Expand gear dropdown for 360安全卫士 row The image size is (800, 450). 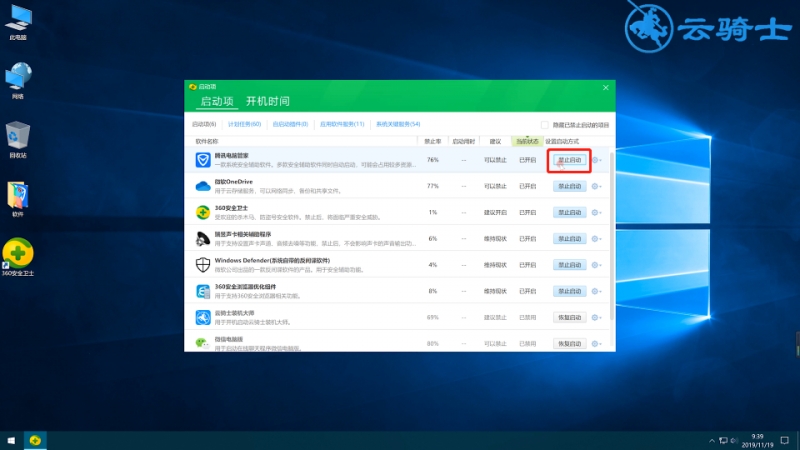[x=596, y=212]
